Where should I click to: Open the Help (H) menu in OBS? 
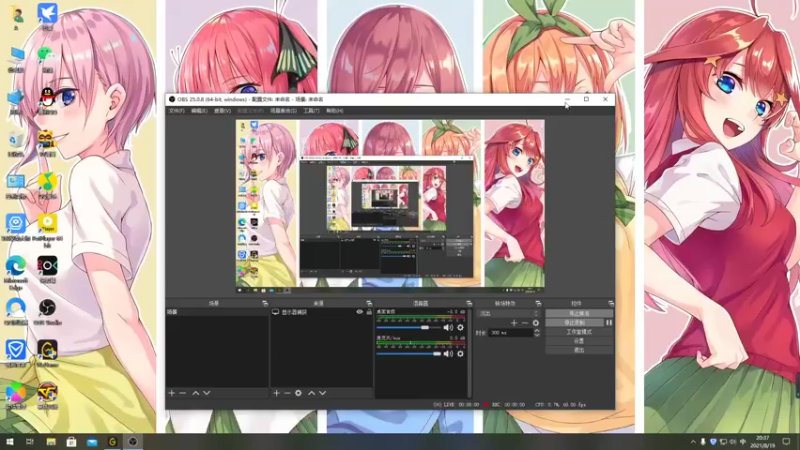point(335,111)
